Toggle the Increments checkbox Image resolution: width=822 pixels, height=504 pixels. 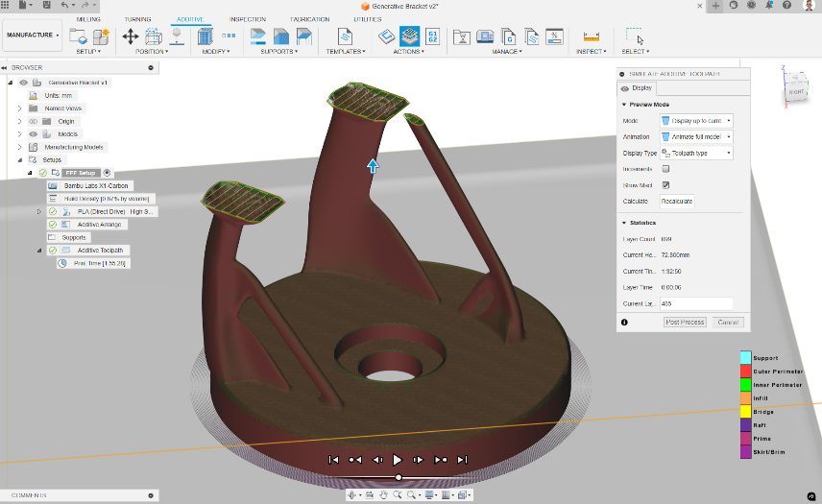click(665, 169)
